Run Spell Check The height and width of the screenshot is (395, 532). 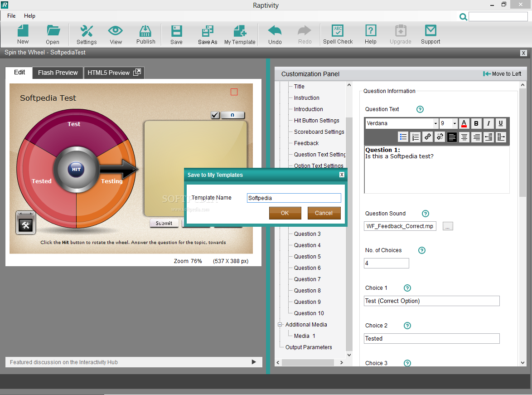pos(338,34)
